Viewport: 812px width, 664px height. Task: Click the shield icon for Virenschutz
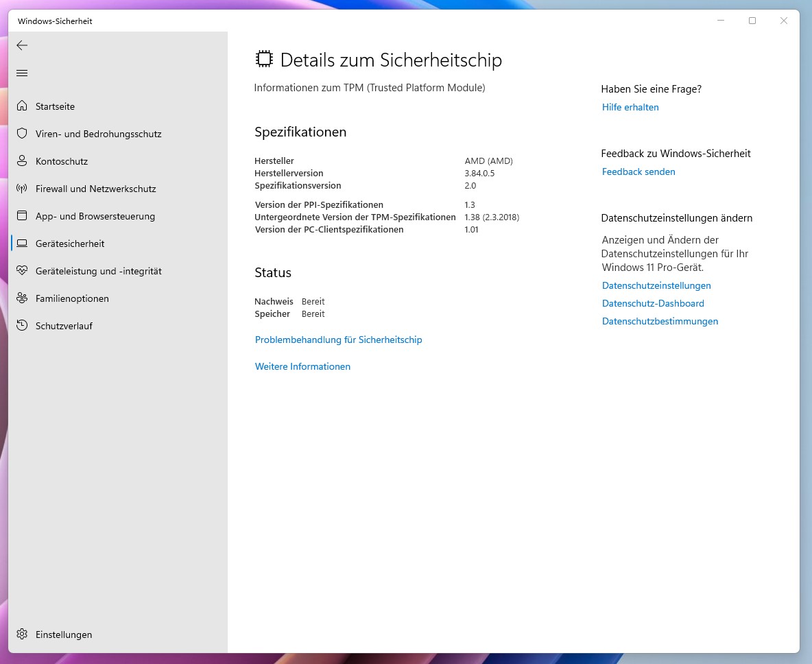click(x=22, y=133)
